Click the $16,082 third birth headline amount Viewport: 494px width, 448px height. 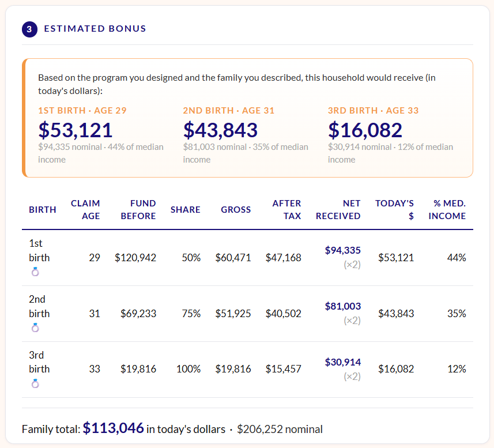click(x=365, y=130)
